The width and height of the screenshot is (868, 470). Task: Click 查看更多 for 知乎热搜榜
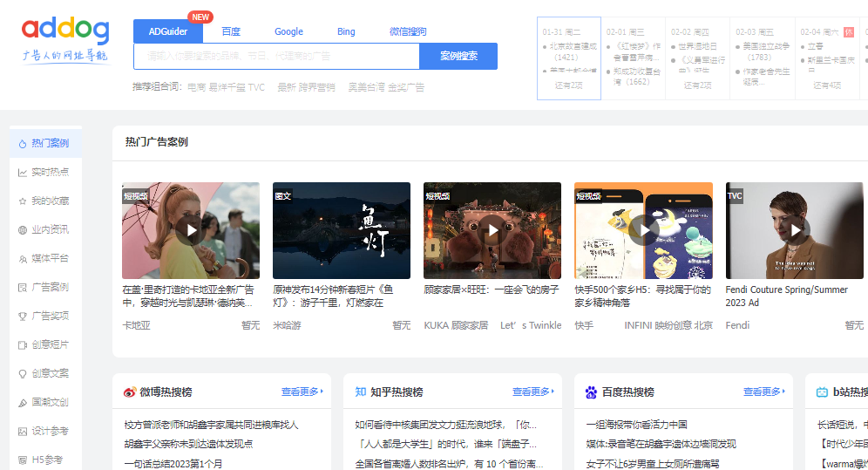coord(532,392)
